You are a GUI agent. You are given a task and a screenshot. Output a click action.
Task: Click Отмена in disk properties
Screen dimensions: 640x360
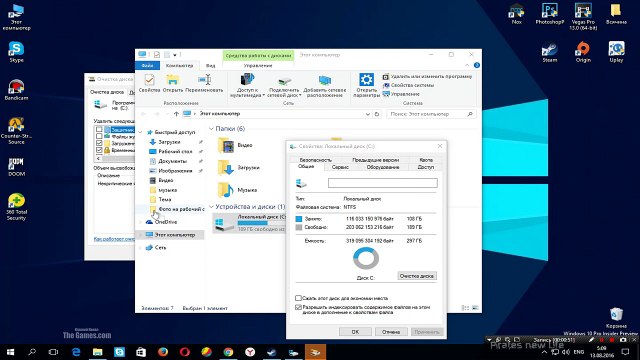391,332
